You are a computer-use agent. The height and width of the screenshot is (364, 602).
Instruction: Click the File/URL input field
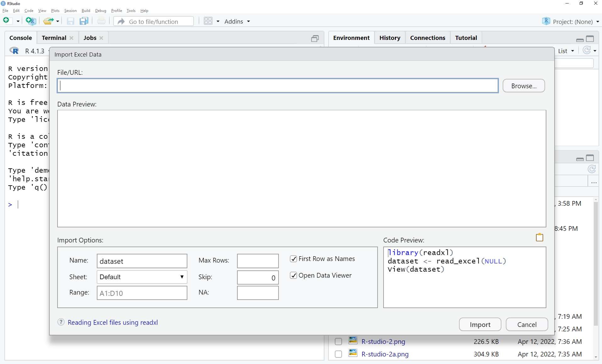[278, 86]
